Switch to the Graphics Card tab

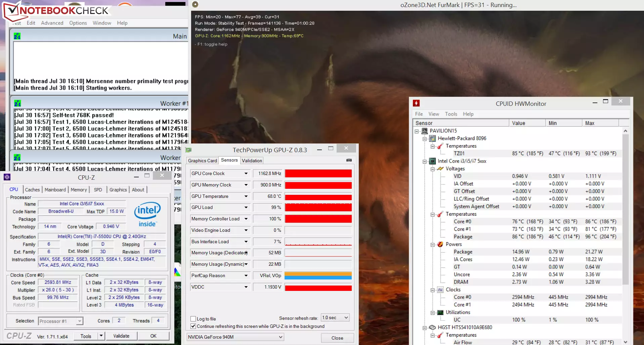[202, 161]
